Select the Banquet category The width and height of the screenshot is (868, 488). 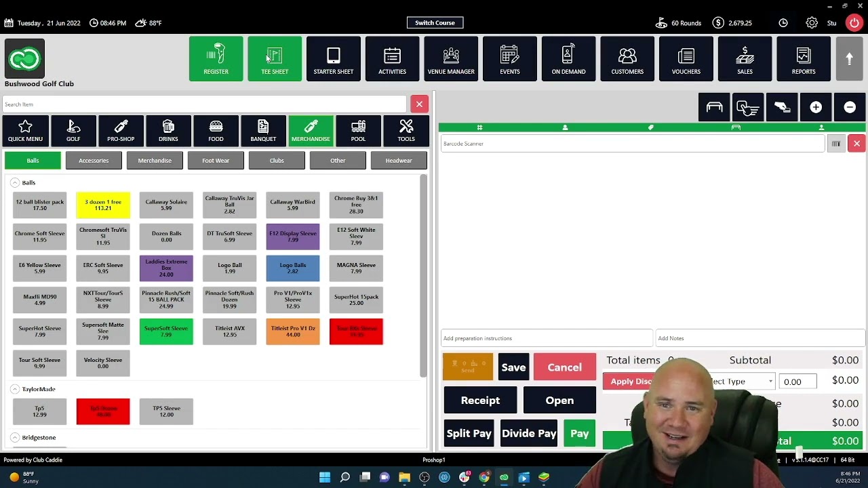point(263,131)
